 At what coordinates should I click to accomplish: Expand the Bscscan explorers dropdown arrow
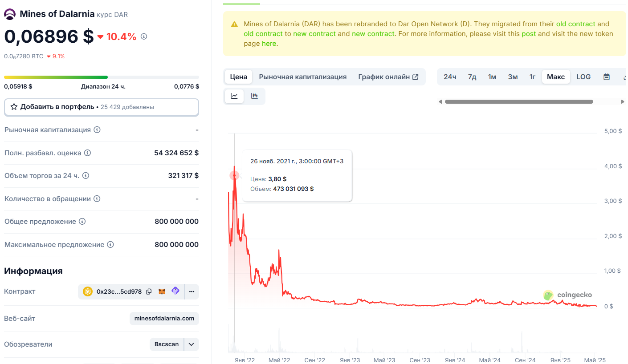coord(192,344)
